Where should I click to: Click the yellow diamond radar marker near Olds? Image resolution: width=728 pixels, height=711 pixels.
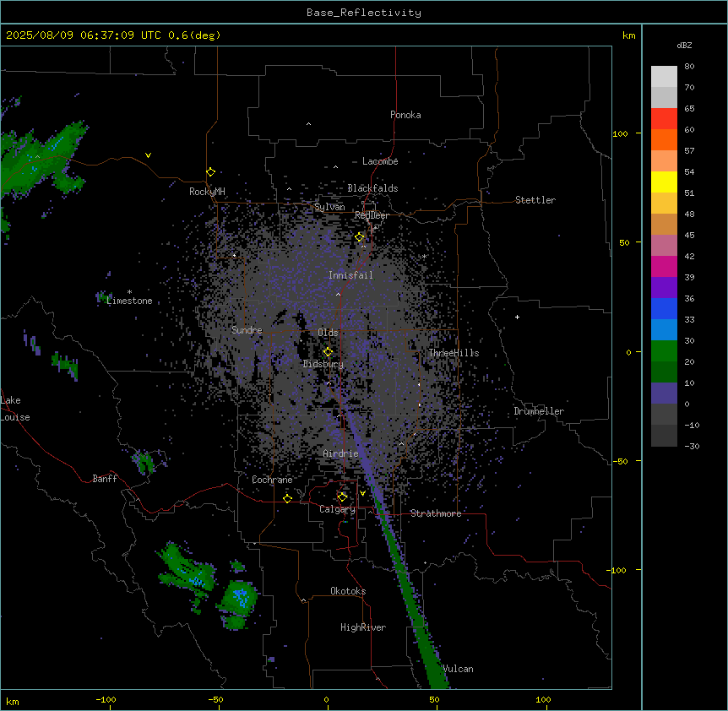(328, 352)
